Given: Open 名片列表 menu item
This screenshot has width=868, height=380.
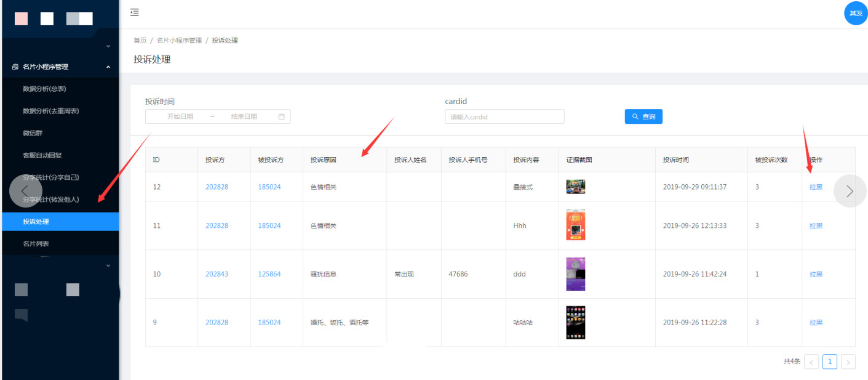Looking at the screenshot, I should coord(36,244).
